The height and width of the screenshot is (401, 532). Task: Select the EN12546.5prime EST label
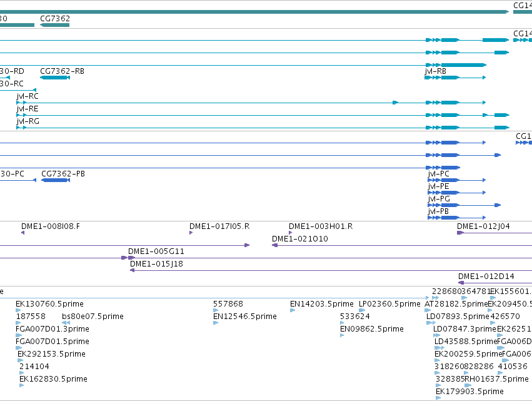245,317
